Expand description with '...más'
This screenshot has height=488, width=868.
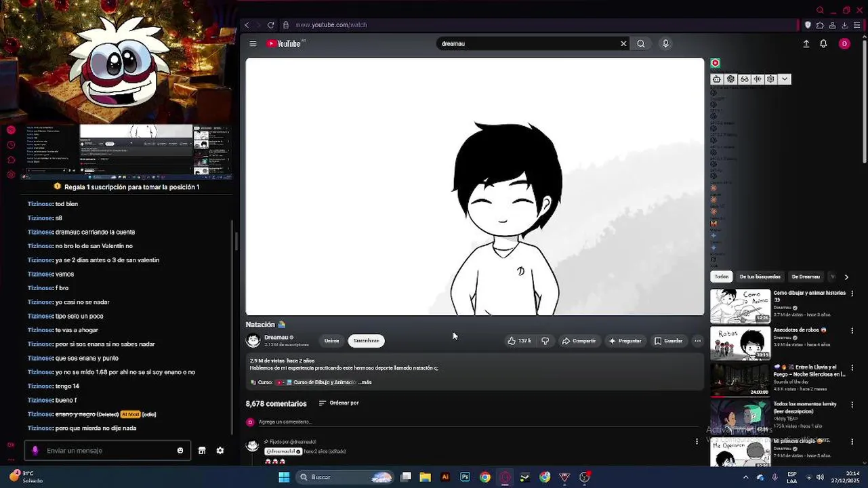tap(365, 382)
